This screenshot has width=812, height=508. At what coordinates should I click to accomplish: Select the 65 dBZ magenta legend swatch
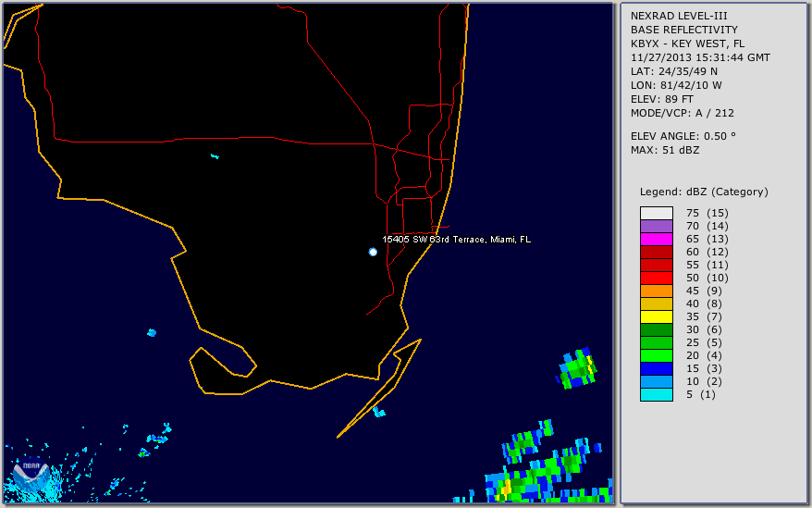pyautogui.click(x=656, y=239)
